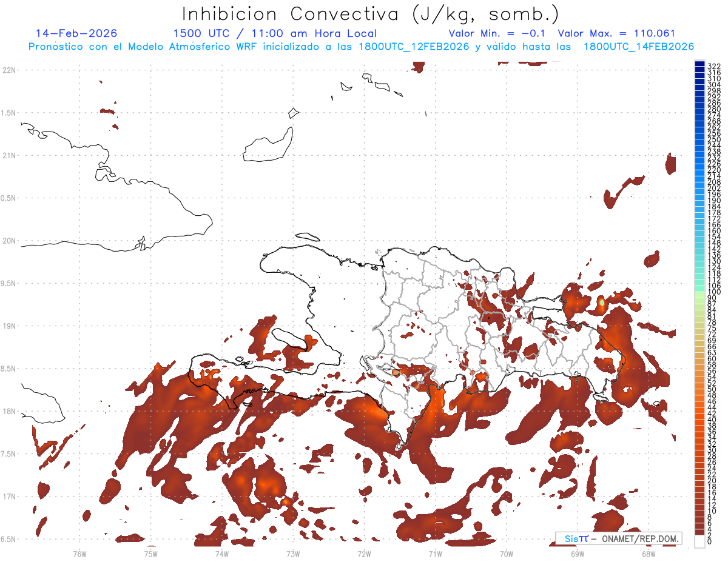Viewport: 728px width, 562px height.
Task: Click the '19N' latitude label
Action: pos(9,326)
